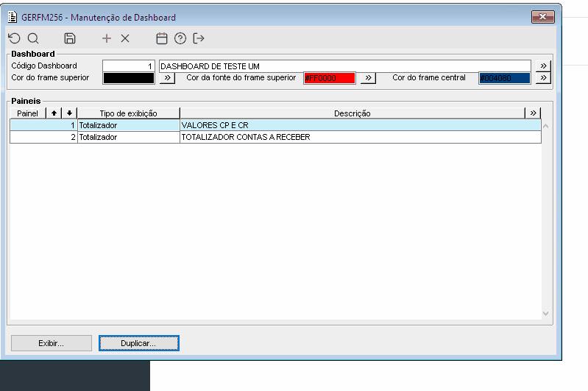The height and width of the screenshot is (391, 588).
Task: Click the blue #004080 color field
Action: point(505,78)
